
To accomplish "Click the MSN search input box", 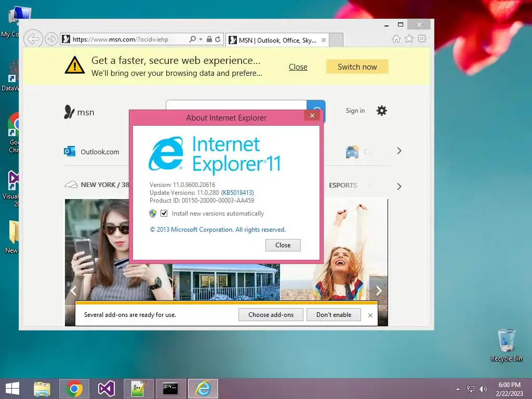I will pos(236,105).
